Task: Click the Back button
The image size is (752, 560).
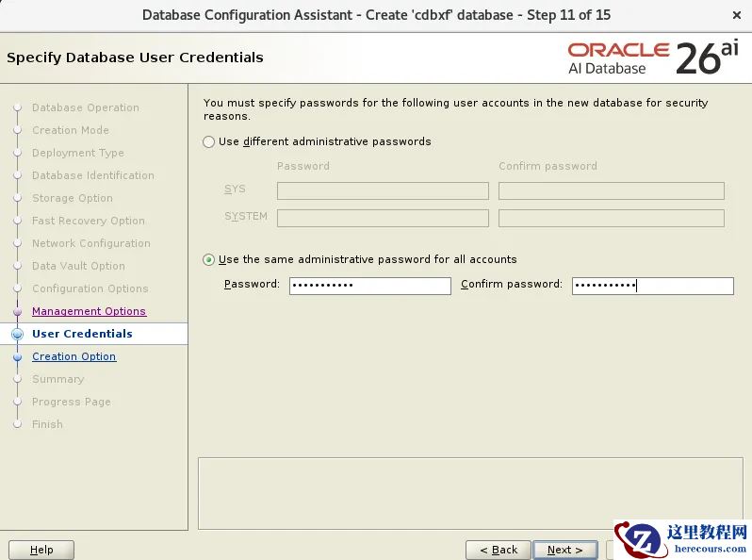Action: click(x=499, y=550)
